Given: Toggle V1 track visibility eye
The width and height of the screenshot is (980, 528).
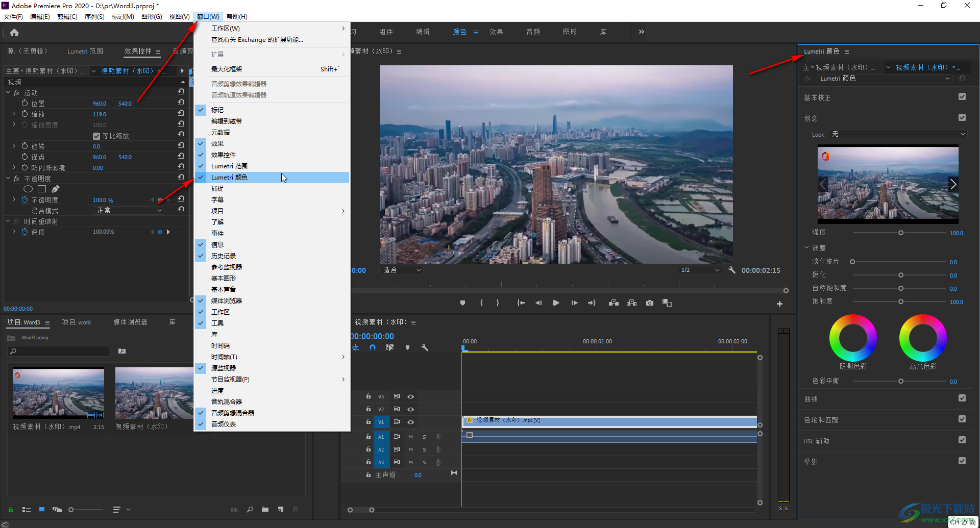Looking at the screenshot, I should tap(410, 422).
